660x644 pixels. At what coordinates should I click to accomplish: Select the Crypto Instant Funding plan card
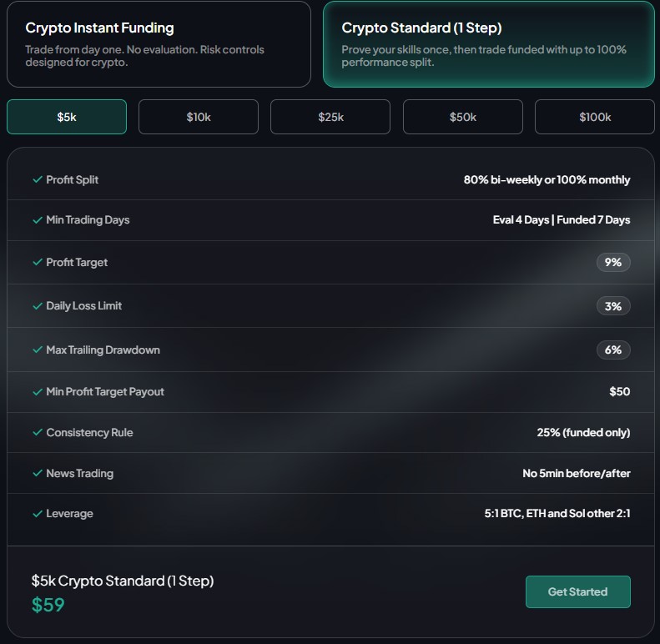tap(159, 44)
